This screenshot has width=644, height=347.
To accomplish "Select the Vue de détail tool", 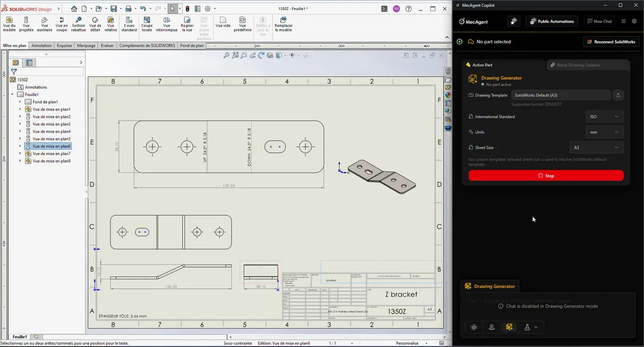I will 95,24.
